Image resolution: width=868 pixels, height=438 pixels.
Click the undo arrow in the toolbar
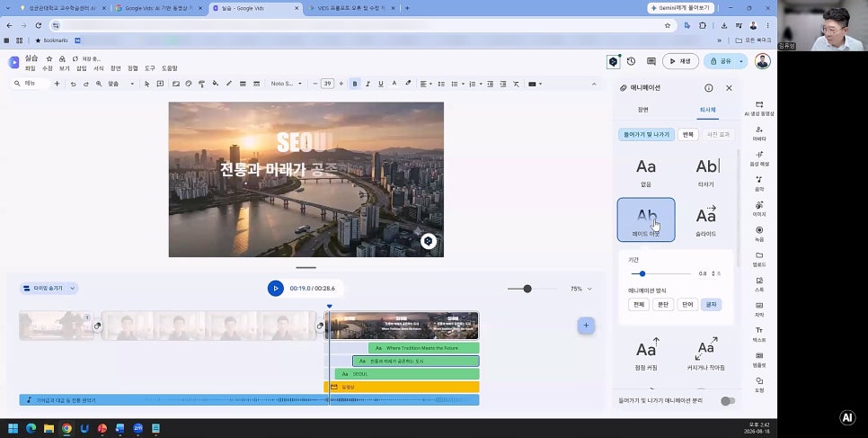73,84
